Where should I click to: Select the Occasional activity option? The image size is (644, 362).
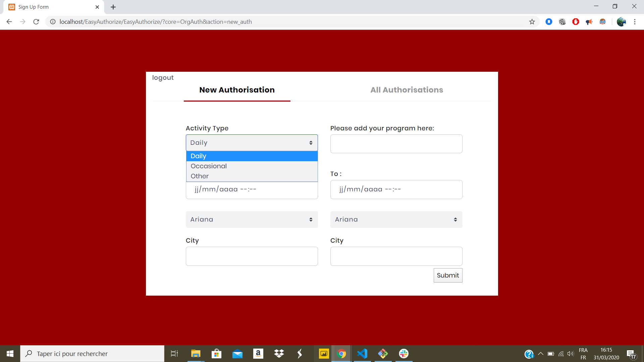click(x=209, y=166)
